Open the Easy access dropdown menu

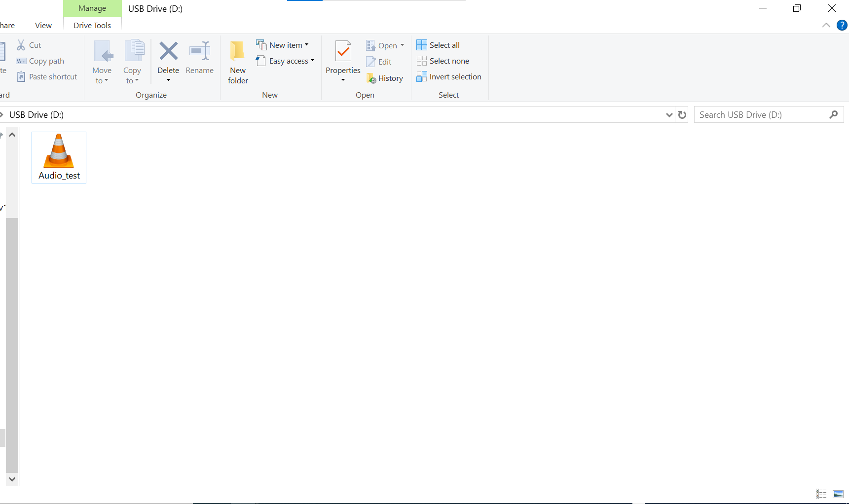pos(285,61)
